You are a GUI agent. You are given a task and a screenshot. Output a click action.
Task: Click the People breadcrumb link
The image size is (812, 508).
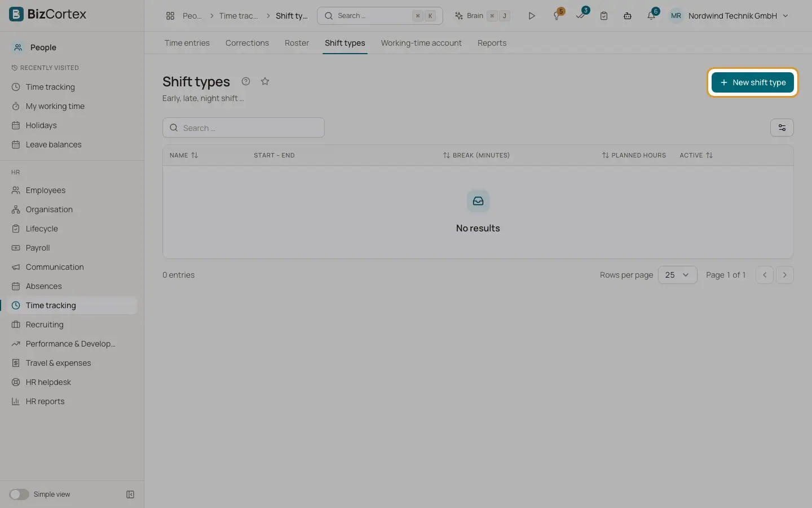click(192, 16)
